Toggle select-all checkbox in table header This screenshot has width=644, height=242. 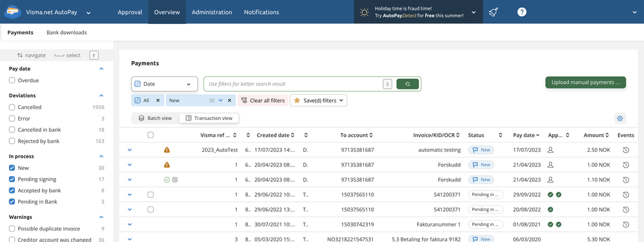tap(150, 135)
